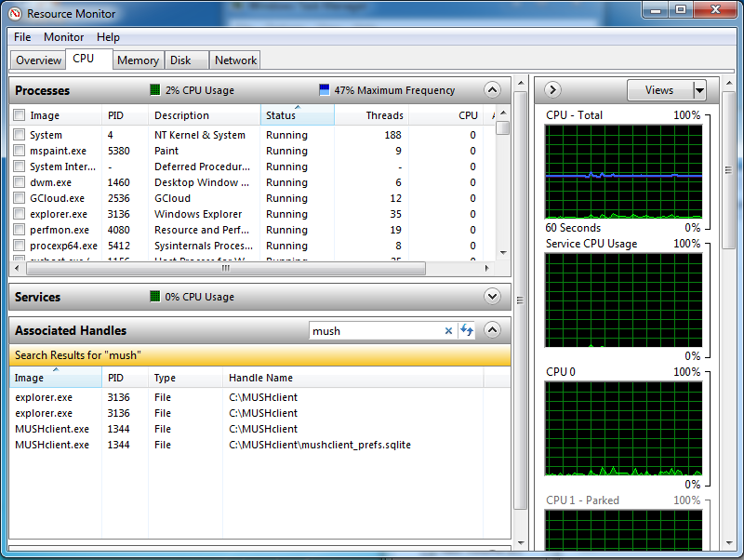Click the green CPU Usage indicator in Services
Screen dimensions: 744x560
(x=155, y=297)
